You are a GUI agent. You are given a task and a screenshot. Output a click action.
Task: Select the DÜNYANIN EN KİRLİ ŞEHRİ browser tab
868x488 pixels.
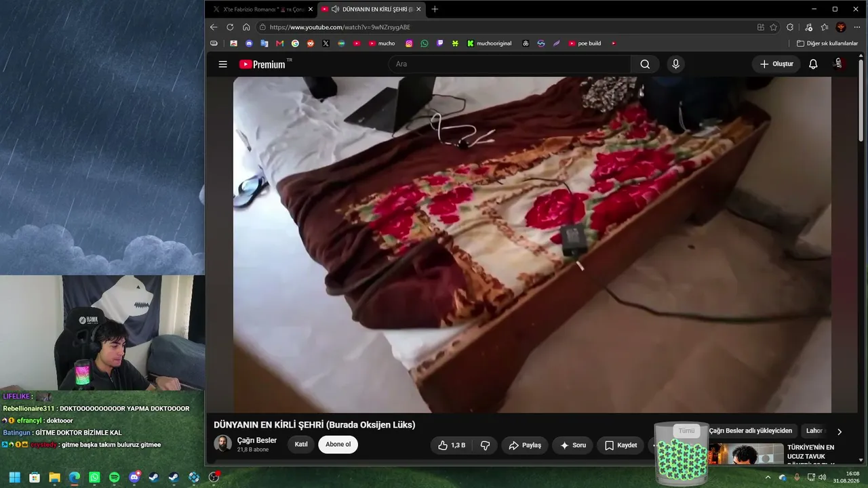tap(372, 9)
